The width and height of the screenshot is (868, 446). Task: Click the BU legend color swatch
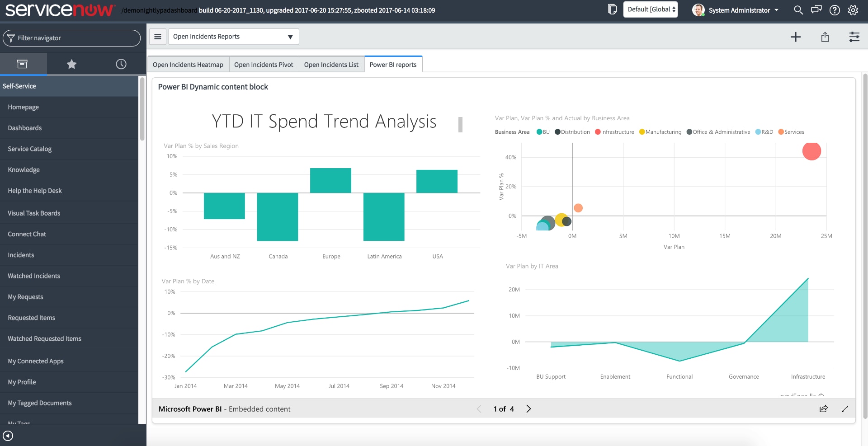coord(539,132)
